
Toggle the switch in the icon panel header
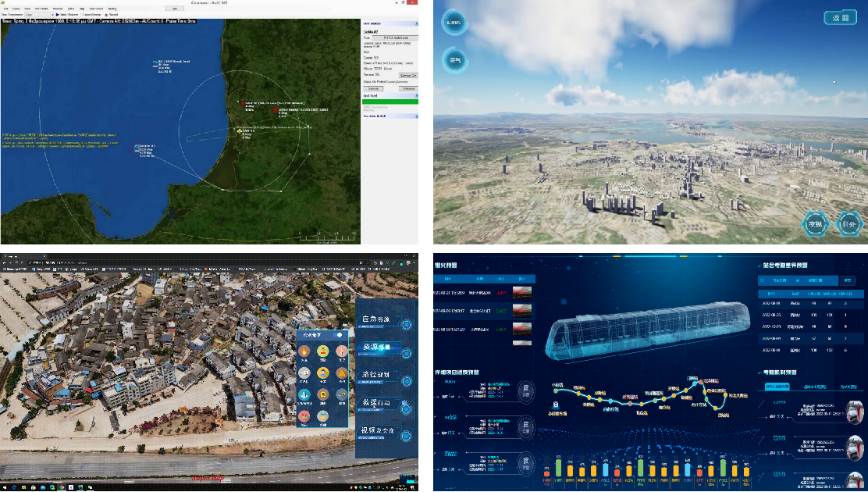tap(339, 334)
